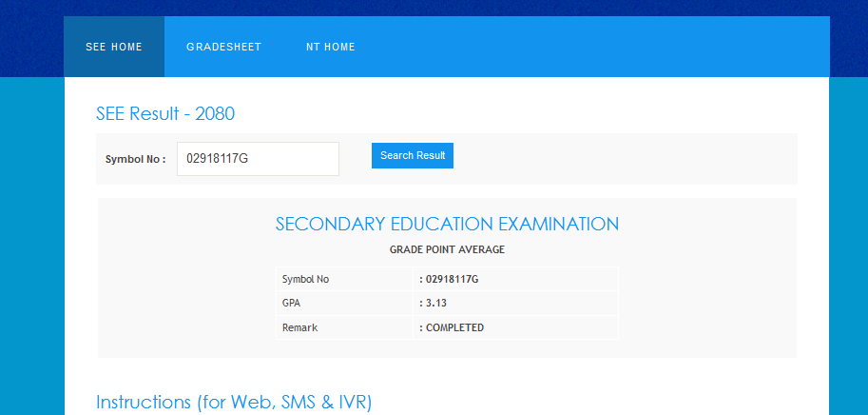Switch to the GRADESHEET tab
This screenshot has width=868, height=415.
coord(223,47)
